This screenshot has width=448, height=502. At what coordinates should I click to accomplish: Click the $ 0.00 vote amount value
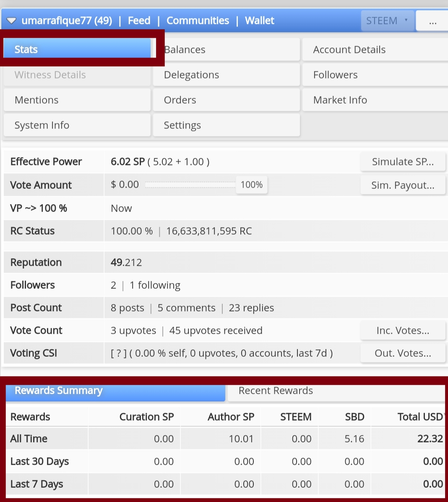(x=125, y=185)
